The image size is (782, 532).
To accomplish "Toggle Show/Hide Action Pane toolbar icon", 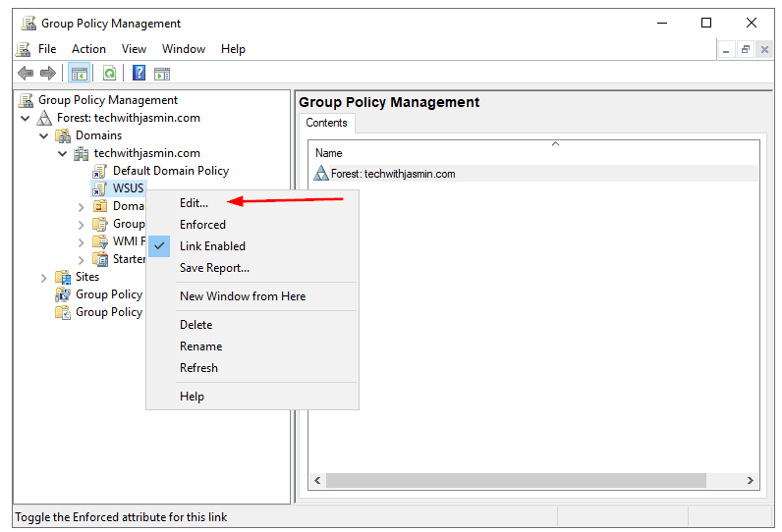I will [162, 74].
